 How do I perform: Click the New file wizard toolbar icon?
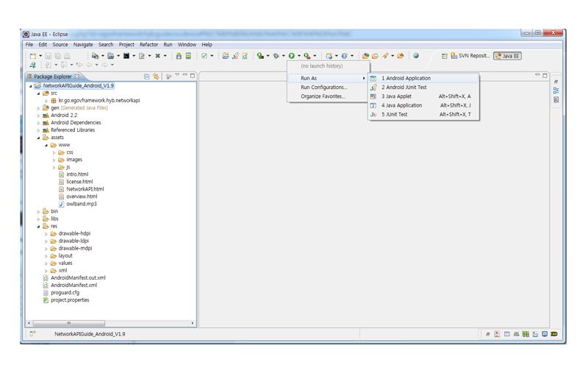(x=33, y=56)
